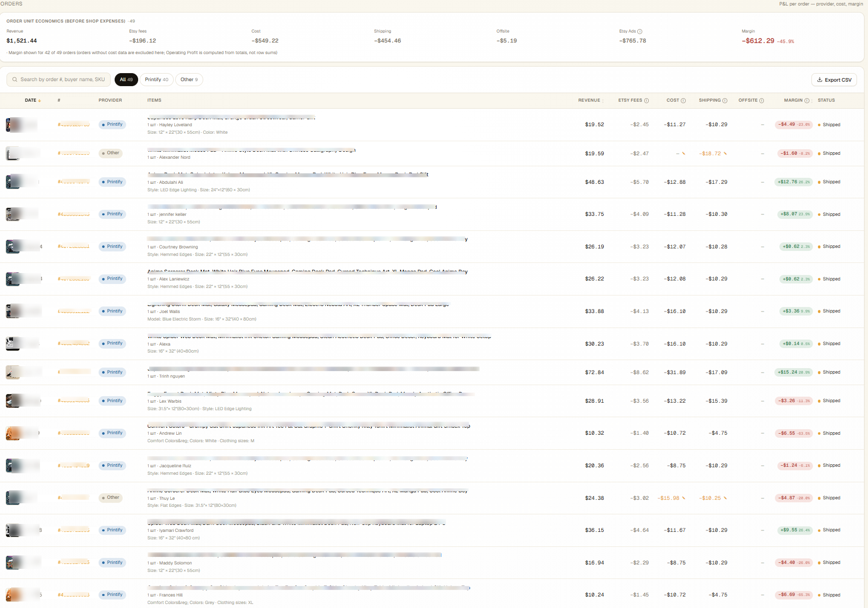Select the All 49 filter tab
The width and height of the screenshot is (868, 608).
click(126, 80)
